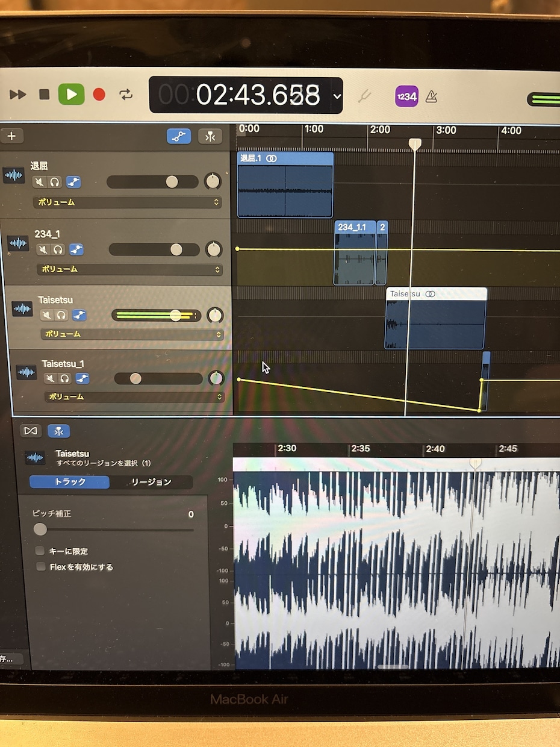Open the 退屈 track ボリューム automation dropdown

[127, 202]
